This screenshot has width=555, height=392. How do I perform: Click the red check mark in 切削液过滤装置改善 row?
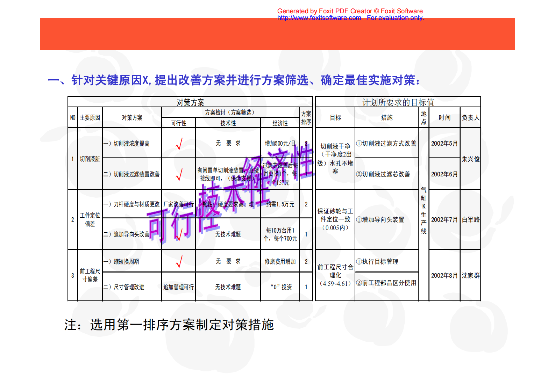(179, 174)
